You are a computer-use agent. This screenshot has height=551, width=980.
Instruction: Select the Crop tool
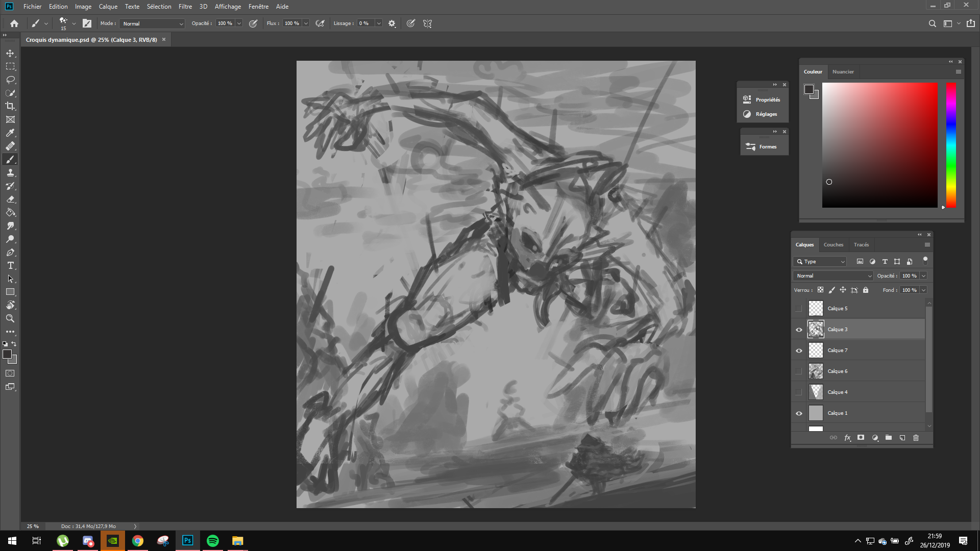10,106
